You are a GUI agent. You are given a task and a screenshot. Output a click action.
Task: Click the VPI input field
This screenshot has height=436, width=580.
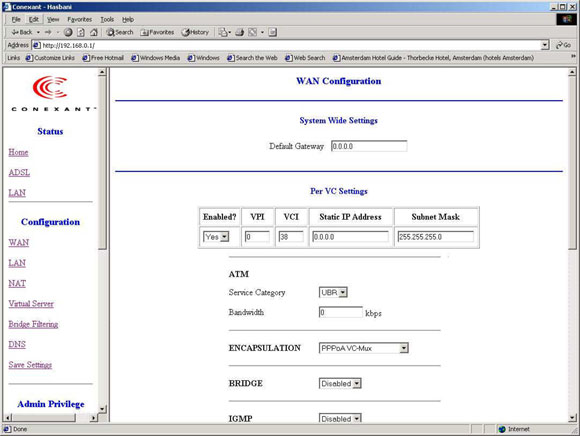pos(257,237)
